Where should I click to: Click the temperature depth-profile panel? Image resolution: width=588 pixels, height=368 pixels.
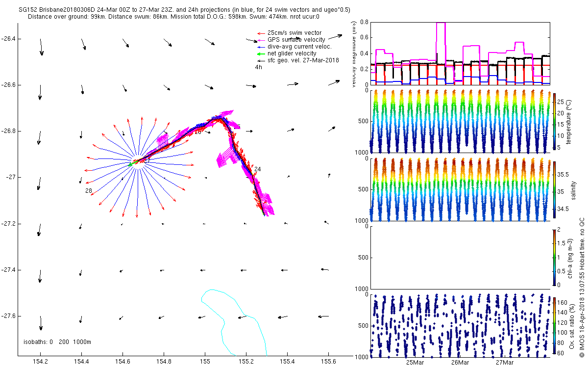tap(460, 121)
